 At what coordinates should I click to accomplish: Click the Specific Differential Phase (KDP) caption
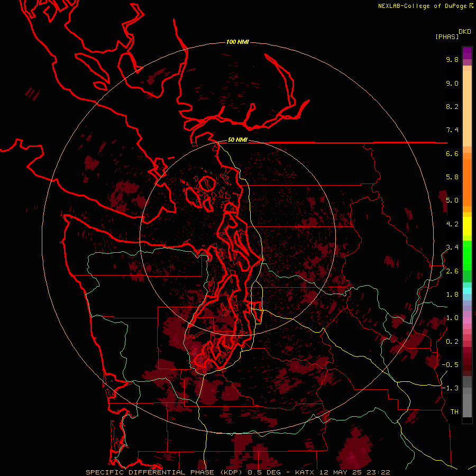165,472
